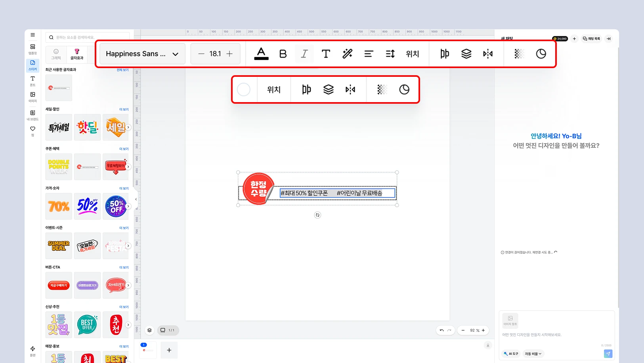Click the element search field
Image resolution: width=644 pixels, height=363 pixels.
click(x=88, y=37)
